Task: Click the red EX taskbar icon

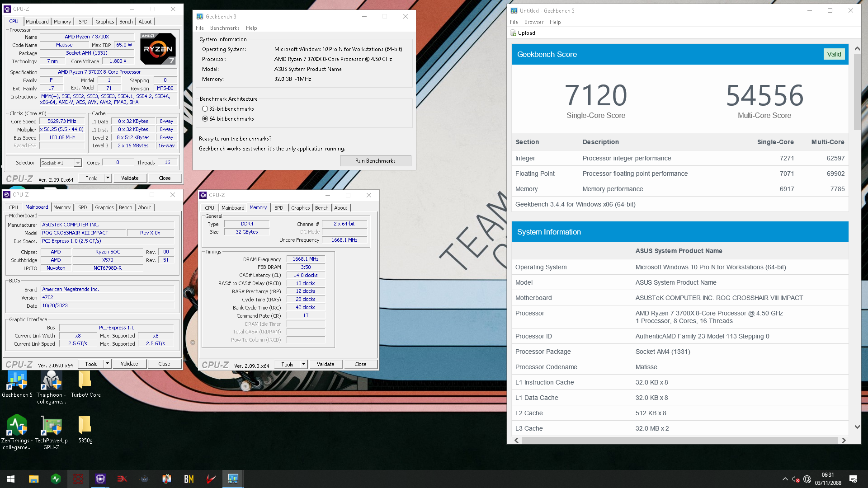Action: pyautogui.click(x=122, y=479)
